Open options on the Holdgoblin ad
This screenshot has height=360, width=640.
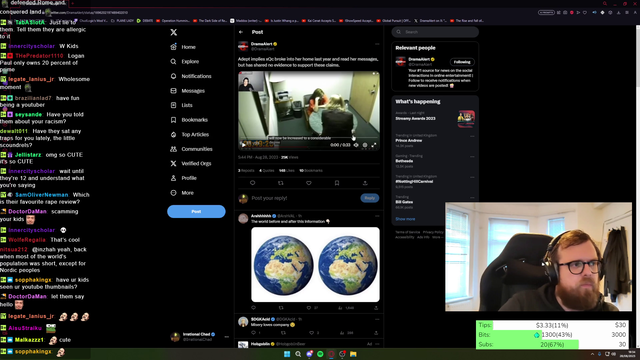click(377, 344)
